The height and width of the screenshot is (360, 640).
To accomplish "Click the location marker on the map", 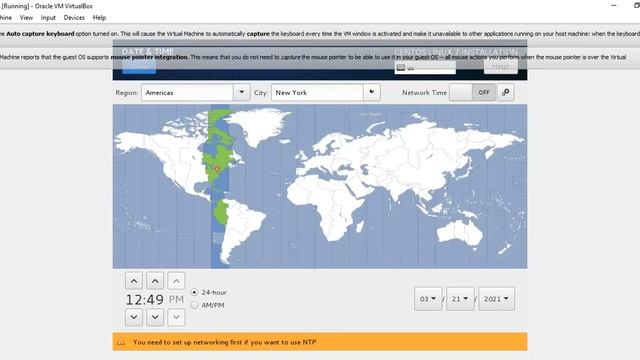I will (217, 169).
